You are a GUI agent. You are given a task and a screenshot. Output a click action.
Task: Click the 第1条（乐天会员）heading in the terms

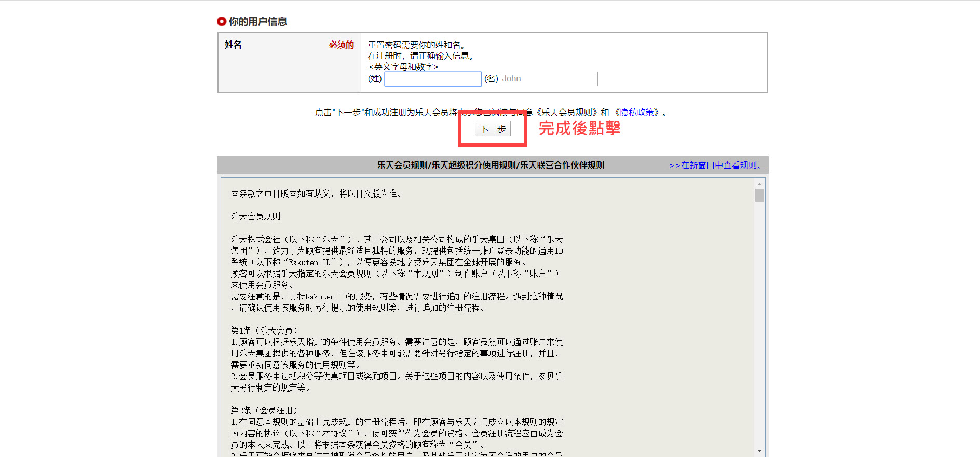[264, 330]
